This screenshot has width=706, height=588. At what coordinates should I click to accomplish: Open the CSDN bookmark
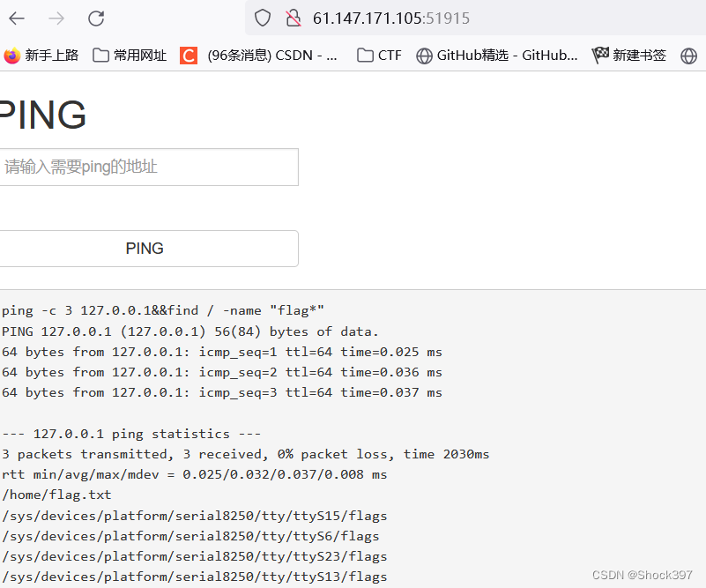coord(258,56)
